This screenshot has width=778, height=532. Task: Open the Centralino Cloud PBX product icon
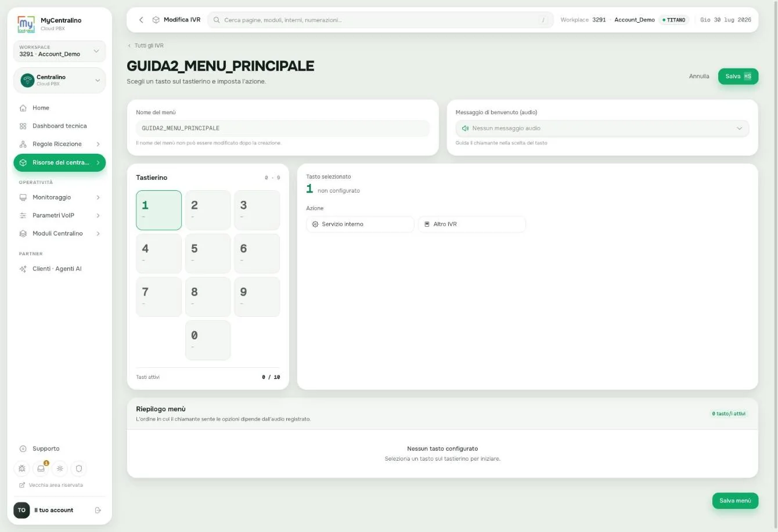tap(27, 80)
